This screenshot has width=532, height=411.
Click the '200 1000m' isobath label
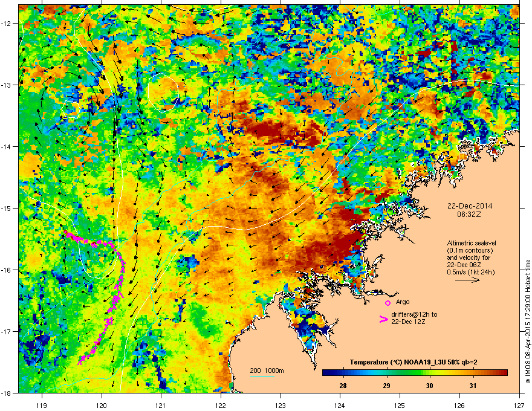pyautogui.click(x=267, y=371)
